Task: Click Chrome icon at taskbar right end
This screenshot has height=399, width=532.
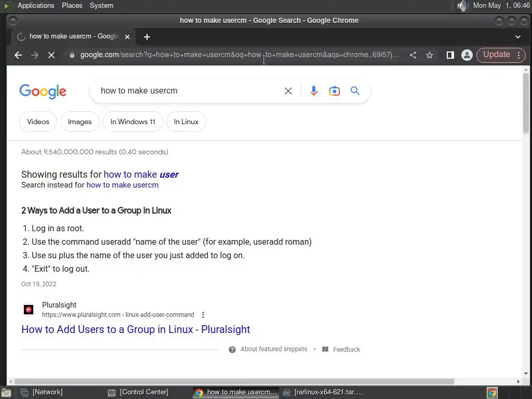Action: tap(493, 393)
